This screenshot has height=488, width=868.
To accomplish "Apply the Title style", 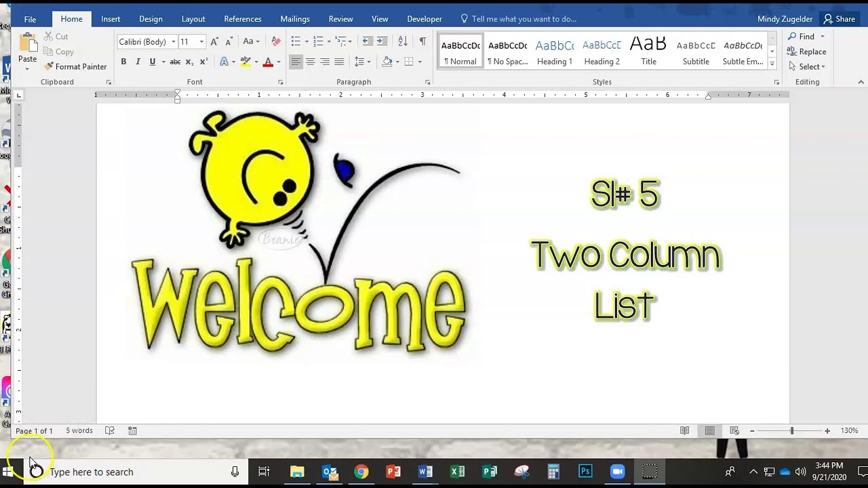I will [x=648, y=52].
